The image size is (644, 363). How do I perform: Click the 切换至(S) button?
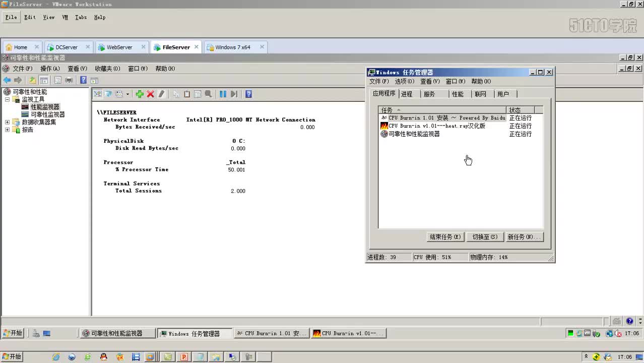tap(485, 237)
